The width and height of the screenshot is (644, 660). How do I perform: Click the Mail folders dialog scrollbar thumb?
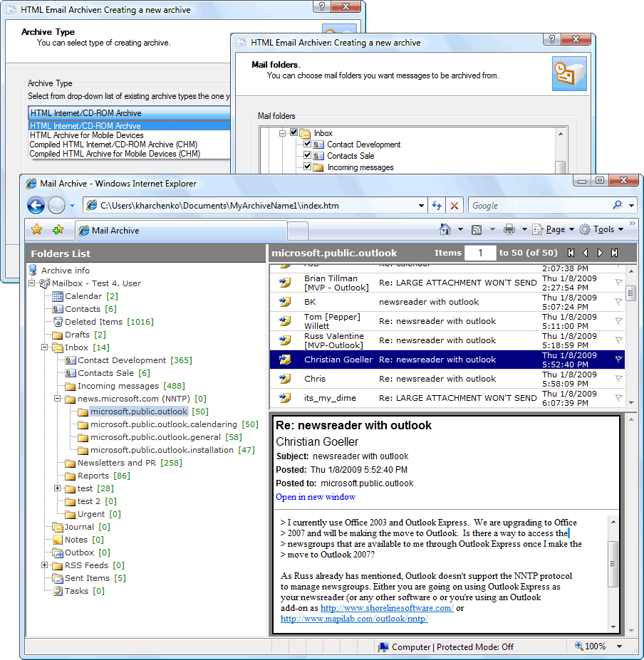tap(560, 167)
